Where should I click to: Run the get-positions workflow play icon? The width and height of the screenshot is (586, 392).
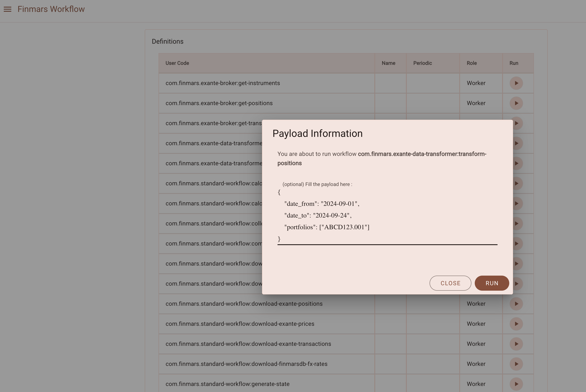516,103
